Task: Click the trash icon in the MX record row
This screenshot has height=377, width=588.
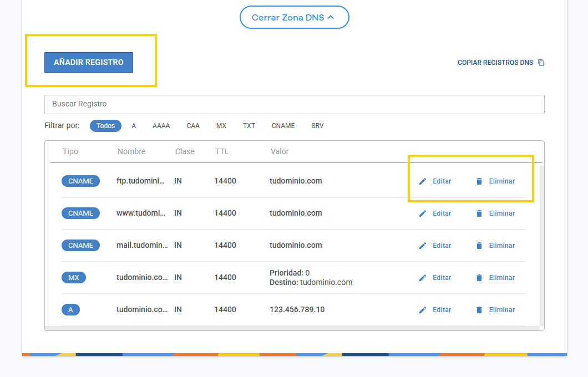Action: tap(479, 278)
